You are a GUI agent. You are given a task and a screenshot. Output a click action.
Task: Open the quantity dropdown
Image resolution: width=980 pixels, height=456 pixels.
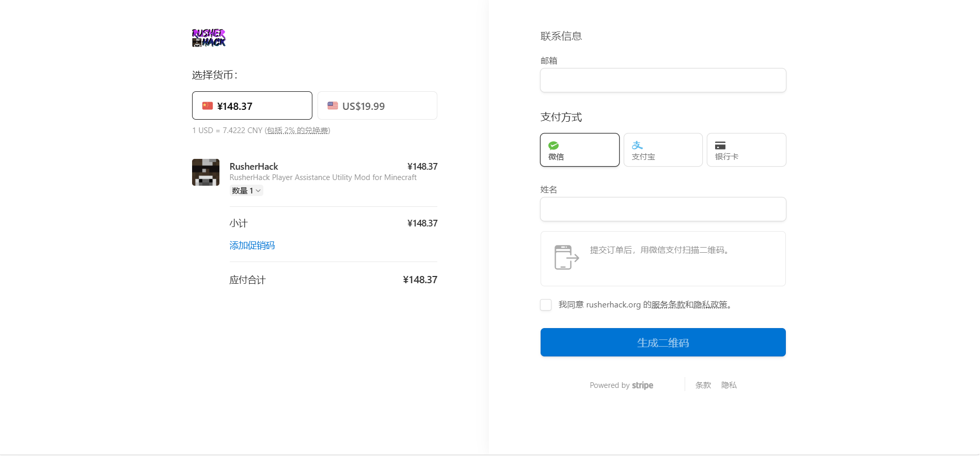pos(246,191)
